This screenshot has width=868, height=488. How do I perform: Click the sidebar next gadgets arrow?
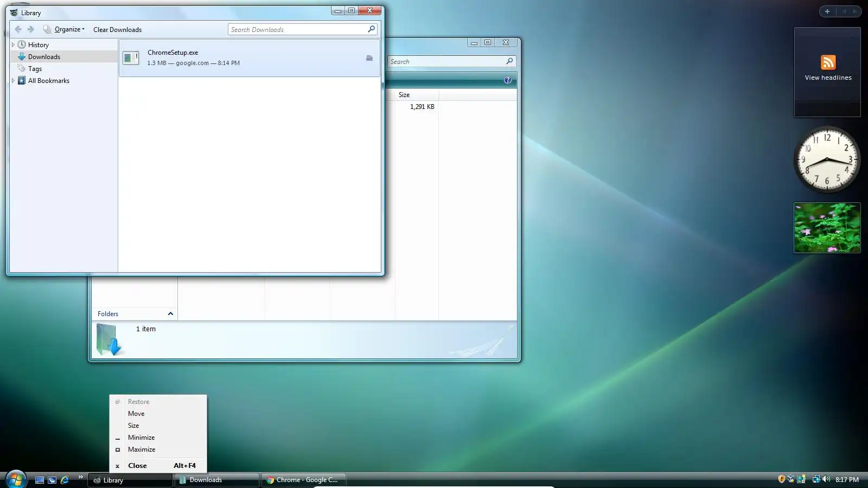[x=855, y=11]
